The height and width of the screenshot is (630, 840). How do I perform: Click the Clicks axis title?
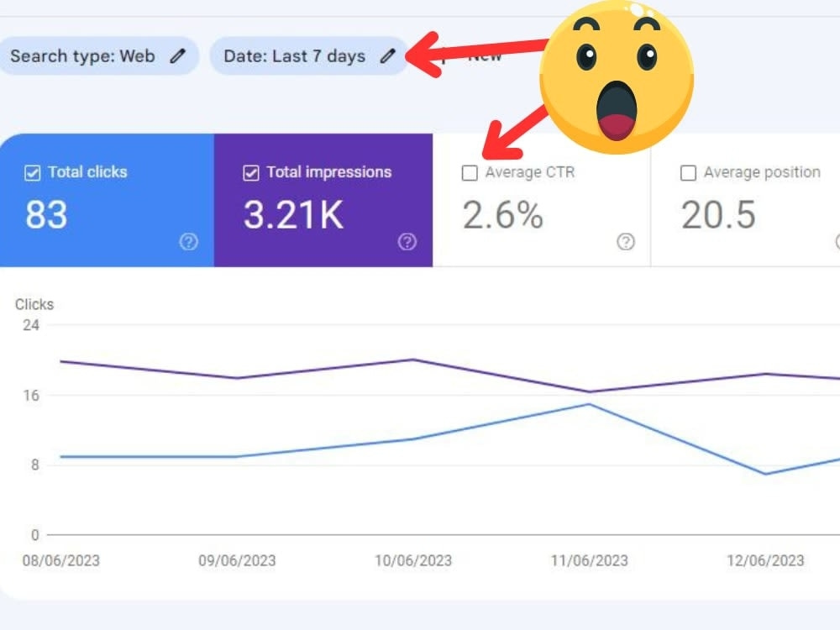pos(34,304)
